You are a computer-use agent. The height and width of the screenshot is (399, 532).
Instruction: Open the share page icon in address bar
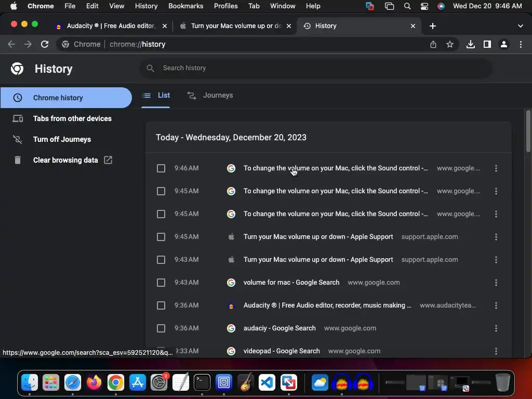(433, 44)
